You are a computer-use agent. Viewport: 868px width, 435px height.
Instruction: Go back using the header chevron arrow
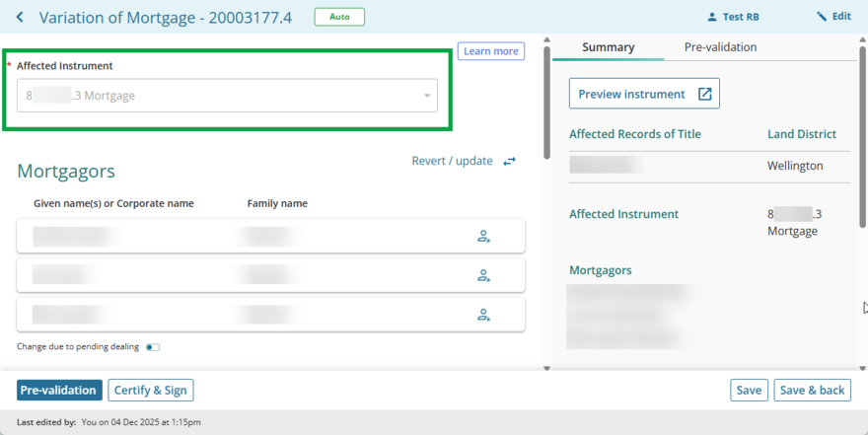[x=20, y=17]
